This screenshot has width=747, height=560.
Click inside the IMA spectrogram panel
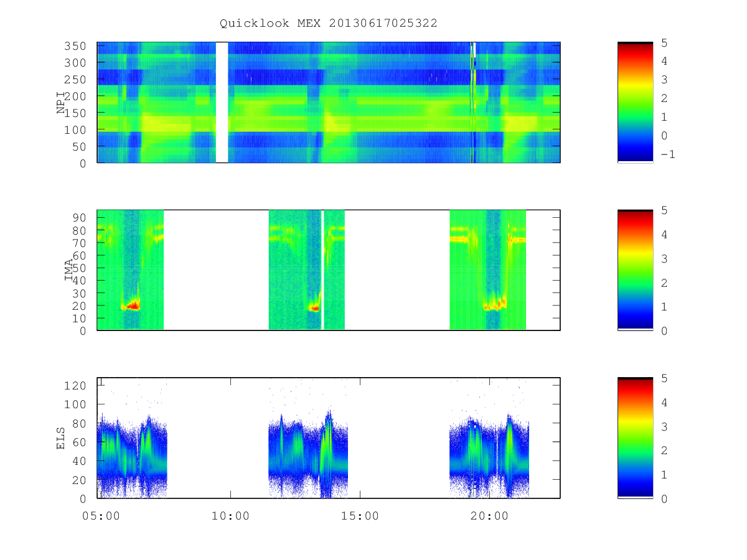click(329, 270)
